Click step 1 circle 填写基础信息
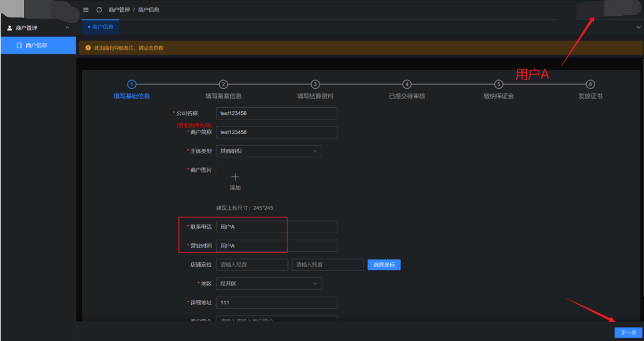 click(132, 84)
